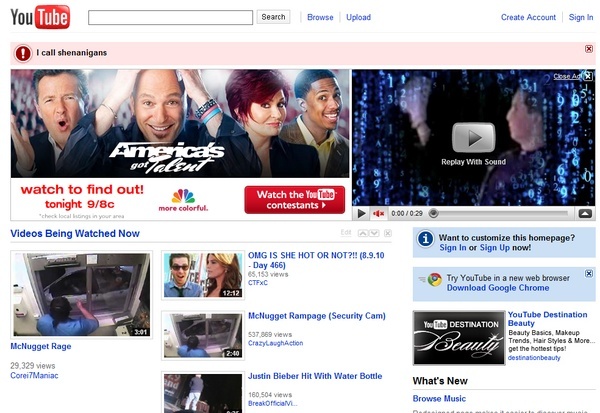This screenshot has height=413, width=600.
Task: Open the Sign In header link
Action: [x=580, y=17]
